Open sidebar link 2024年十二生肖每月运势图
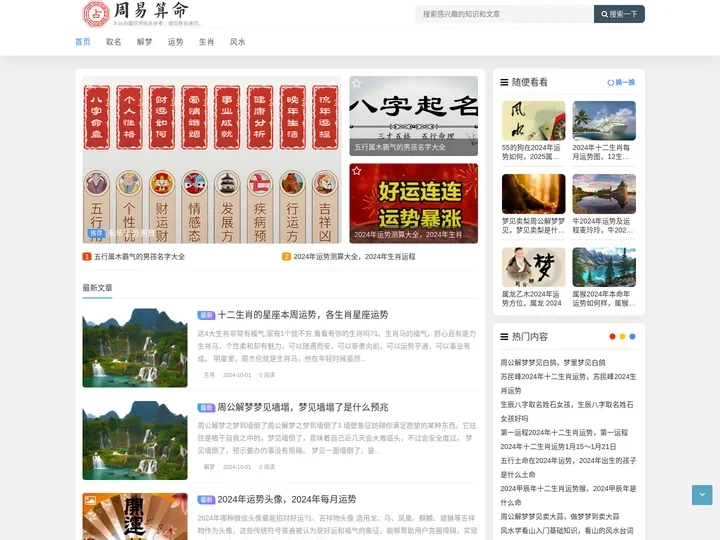 tap(601, 152)
